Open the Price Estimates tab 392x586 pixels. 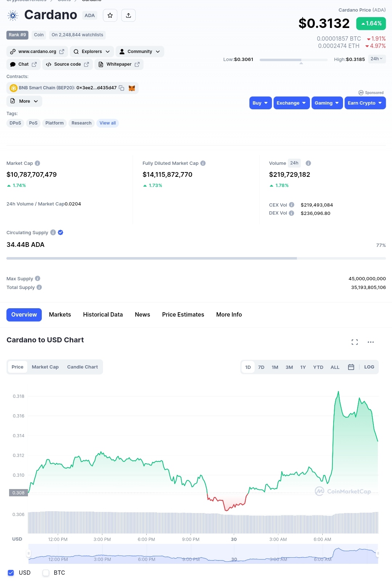click(x=183, y=315)
